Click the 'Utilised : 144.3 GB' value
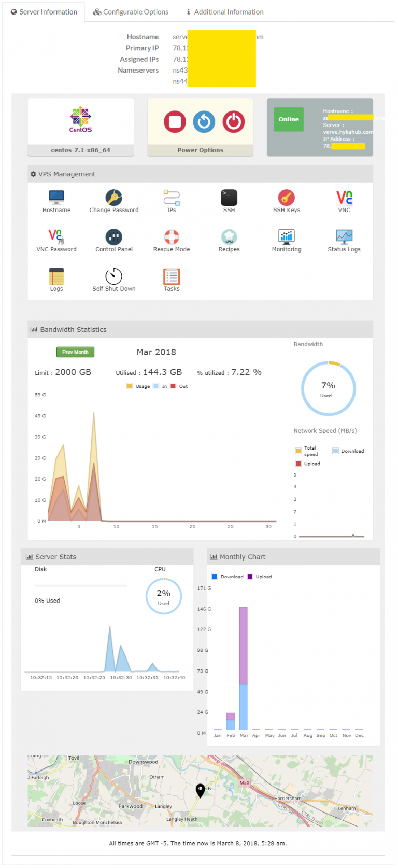398x868 pixels. [x=149, y=372]
